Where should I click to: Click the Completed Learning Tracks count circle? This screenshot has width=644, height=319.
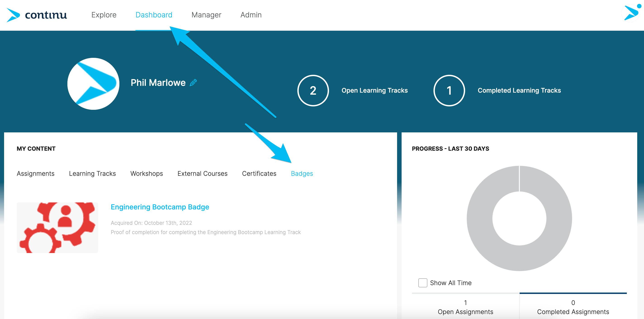tap(449, 90)
